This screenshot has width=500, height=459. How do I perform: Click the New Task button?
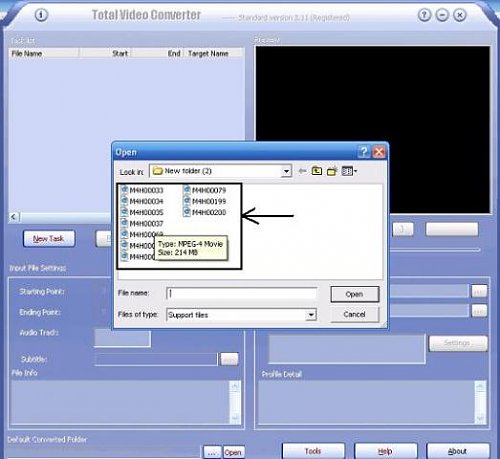49,239
